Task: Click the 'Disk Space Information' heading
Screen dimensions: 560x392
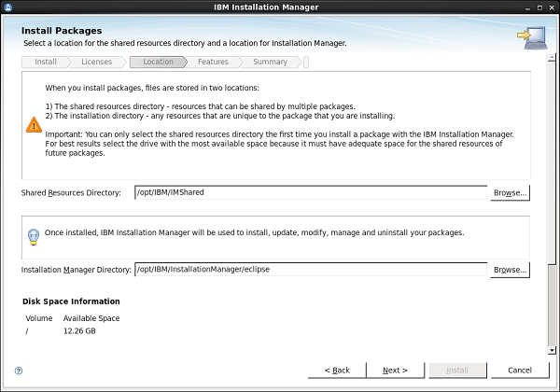Action: point(71,301)
